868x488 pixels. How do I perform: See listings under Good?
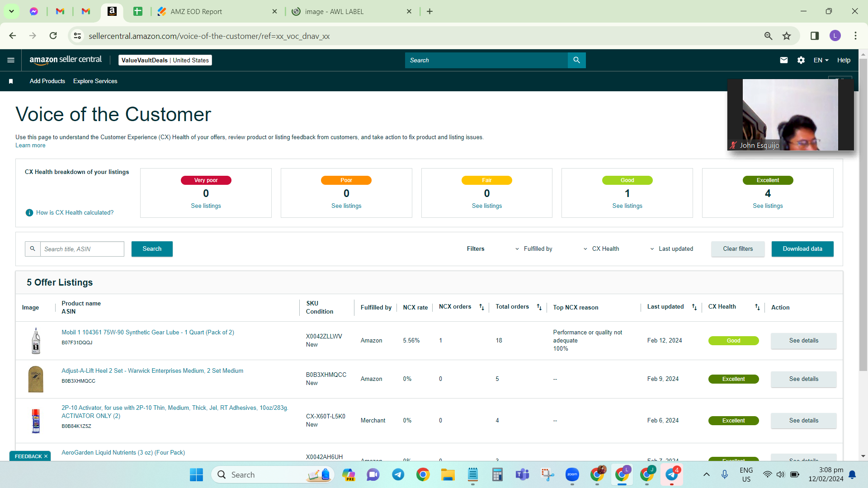coord(627,206)
